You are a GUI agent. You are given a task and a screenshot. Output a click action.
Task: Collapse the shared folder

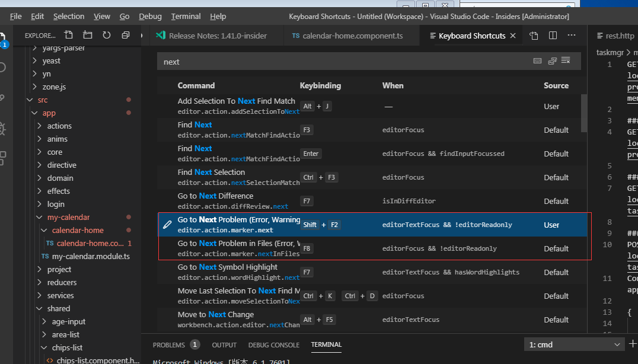click(x=58, y=308)
